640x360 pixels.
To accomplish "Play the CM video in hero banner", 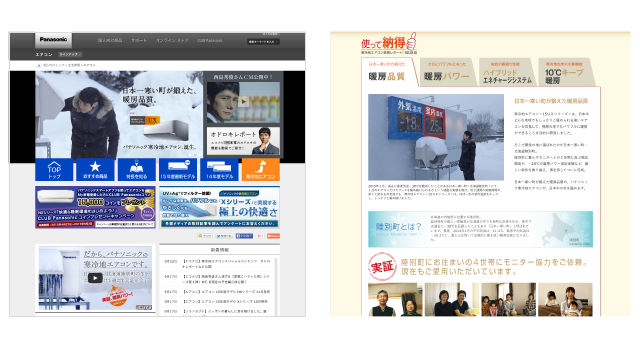I will (x=244, y=102).
